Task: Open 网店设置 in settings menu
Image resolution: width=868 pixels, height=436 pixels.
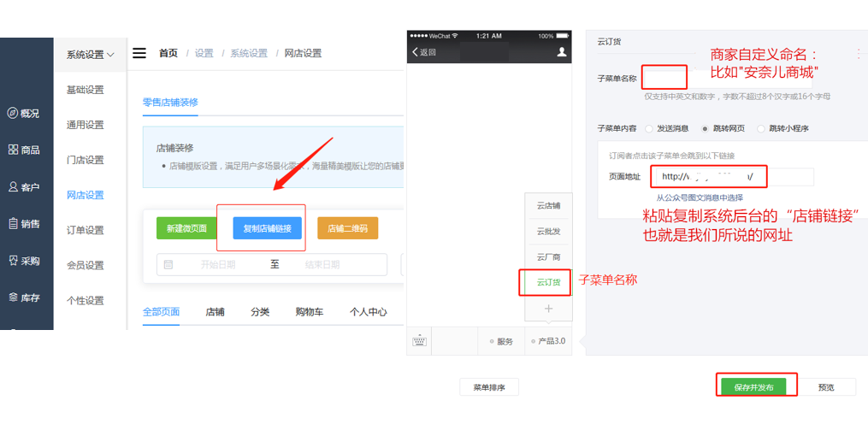Action: [86, 195]
